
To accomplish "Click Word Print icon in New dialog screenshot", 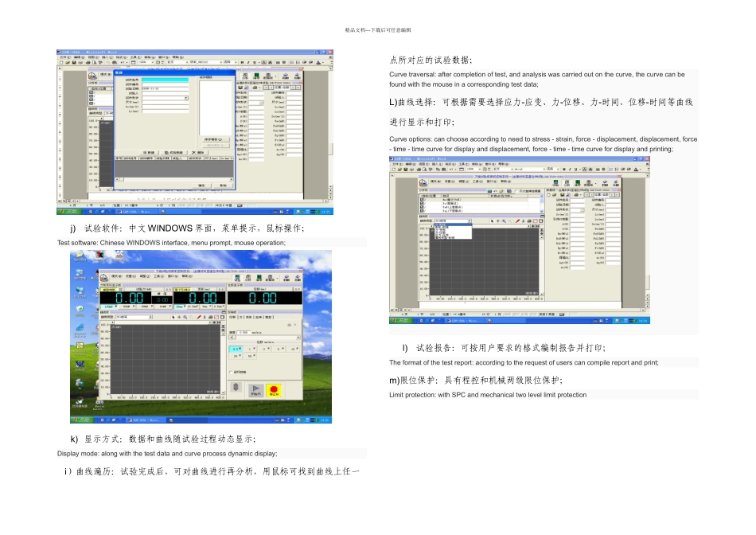I will point(88,62).
